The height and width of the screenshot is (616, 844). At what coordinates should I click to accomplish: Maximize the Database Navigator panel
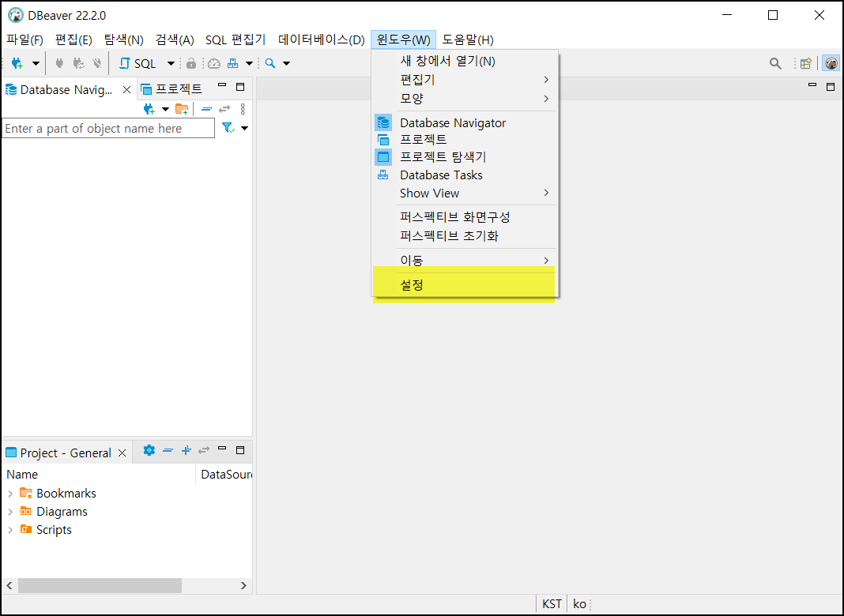click(x=240, y=87)
